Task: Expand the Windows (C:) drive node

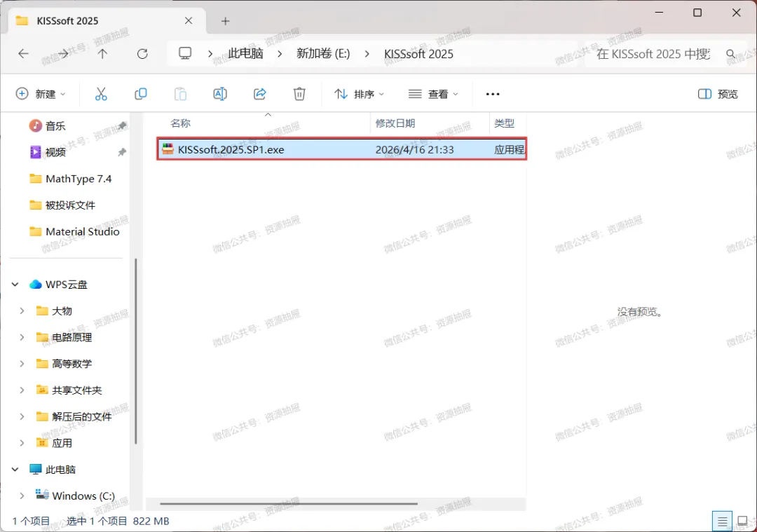Action: pos(22,496)
